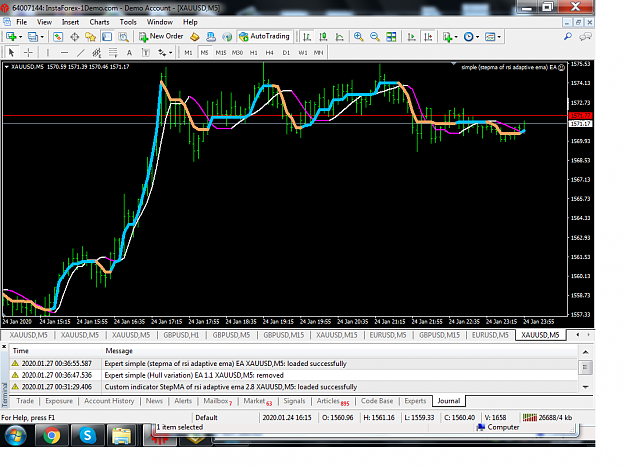
Task: Click the New Order button
Action: click(161, 36)
